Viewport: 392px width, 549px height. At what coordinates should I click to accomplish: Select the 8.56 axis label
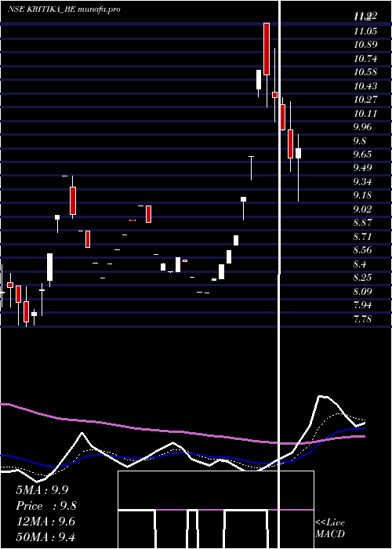point(363,250)
